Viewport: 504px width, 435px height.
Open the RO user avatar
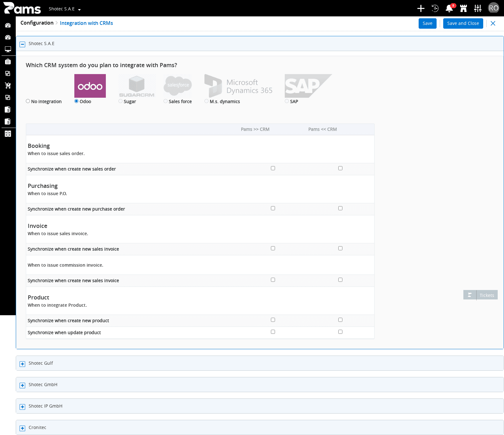[494, 8]
